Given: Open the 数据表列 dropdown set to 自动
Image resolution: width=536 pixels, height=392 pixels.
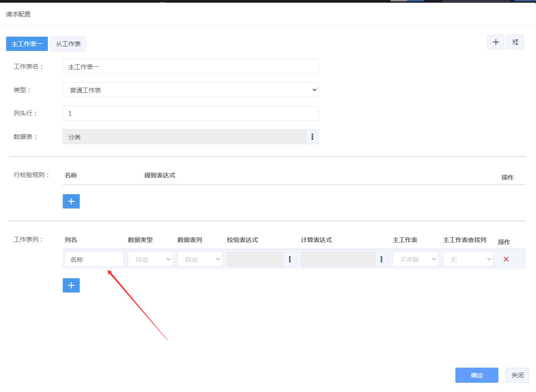Looking at the screenshot, I should click(x=200, y=259).
